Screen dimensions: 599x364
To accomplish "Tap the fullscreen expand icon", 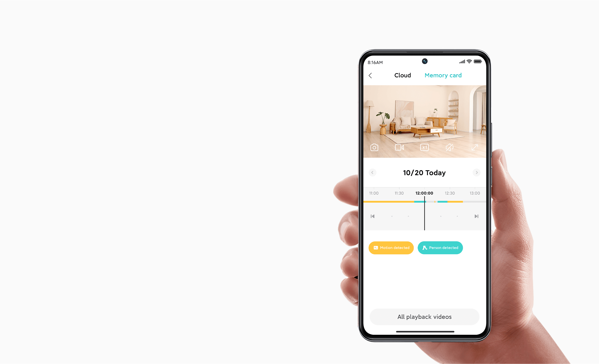I will coord(475,148).
